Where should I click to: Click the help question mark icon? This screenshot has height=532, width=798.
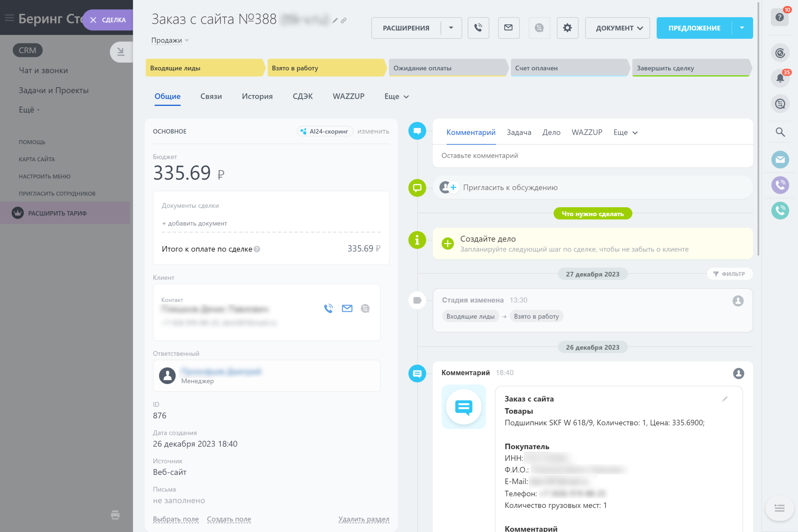click(780, 17)
